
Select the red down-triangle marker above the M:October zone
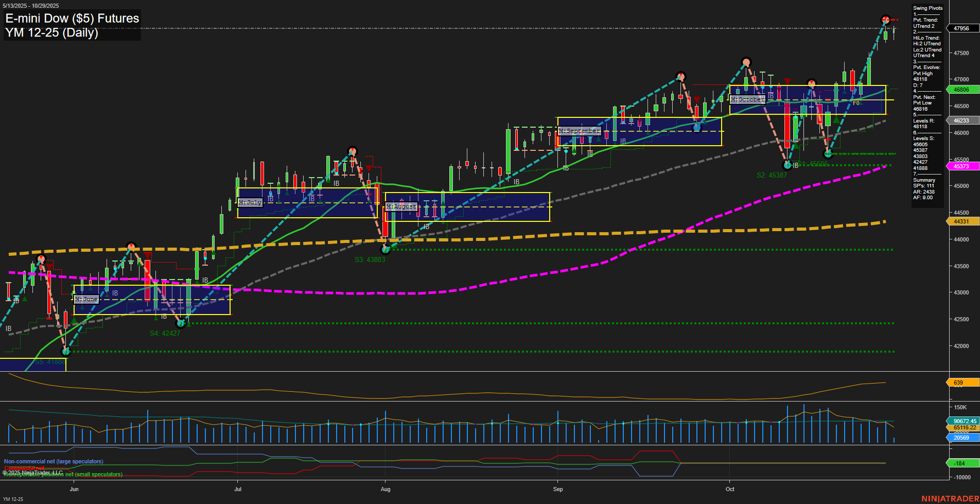(x=787, y=82)
